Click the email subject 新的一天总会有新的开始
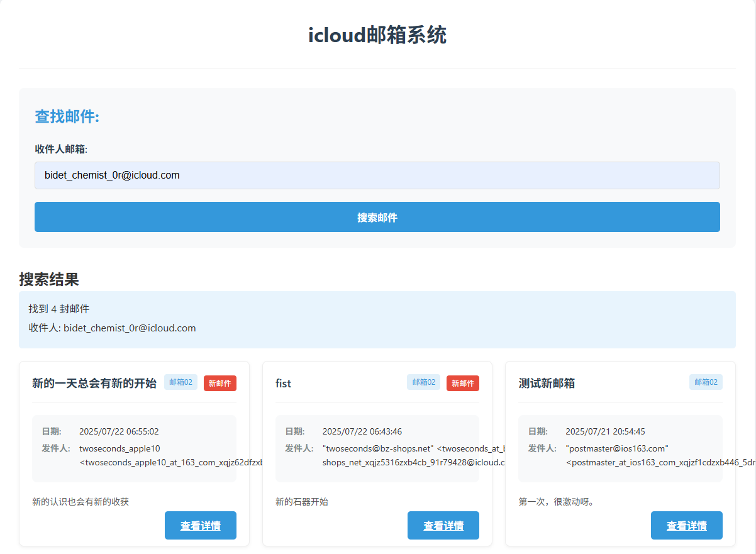Viewport: 756px width, 554px height. (x=94, y=383)
